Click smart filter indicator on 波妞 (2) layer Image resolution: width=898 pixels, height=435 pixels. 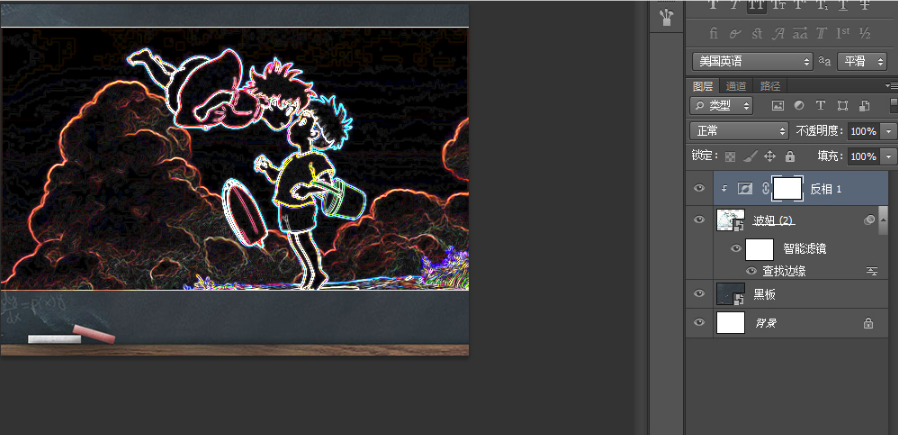[869, 220]
